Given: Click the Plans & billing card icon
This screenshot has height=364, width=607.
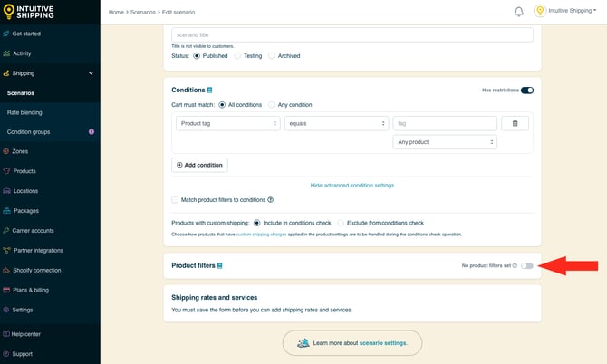Looking at the screenshot, I should [6, 290].
